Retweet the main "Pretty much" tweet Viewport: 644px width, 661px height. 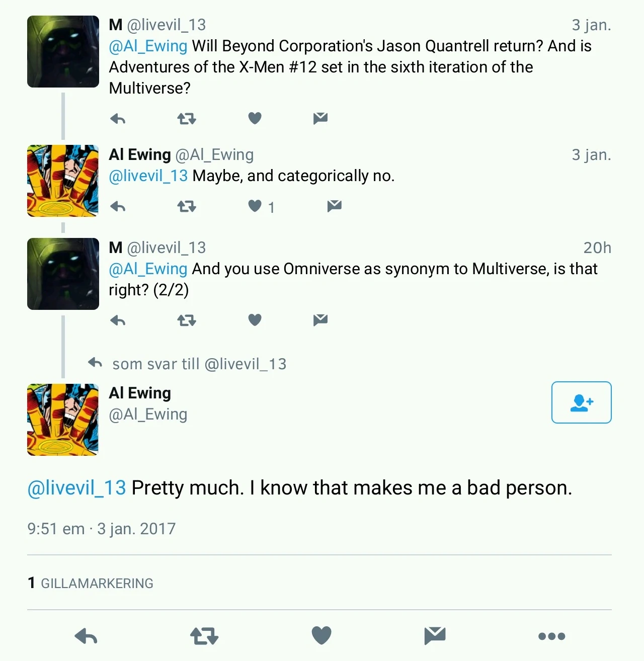204,636
